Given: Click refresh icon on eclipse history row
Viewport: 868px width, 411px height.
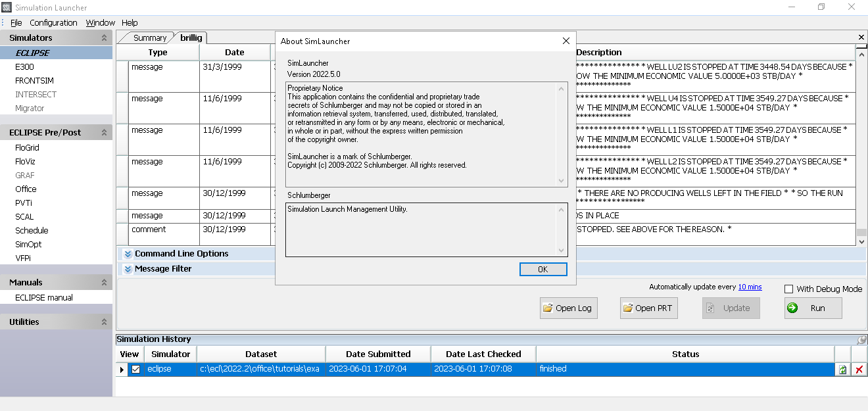Looking at the screenshot, I should 842,370.
